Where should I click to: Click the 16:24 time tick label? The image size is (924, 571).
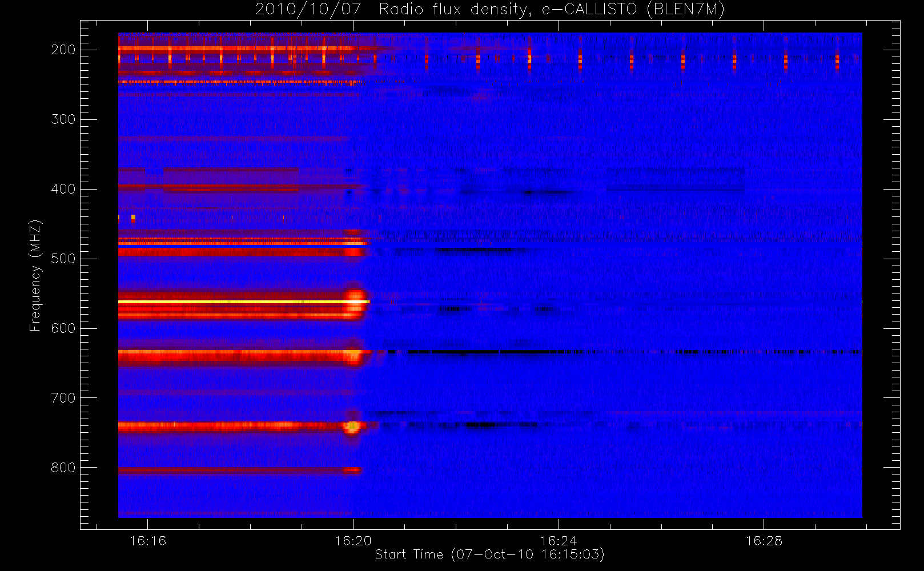(x=559, y=541)
